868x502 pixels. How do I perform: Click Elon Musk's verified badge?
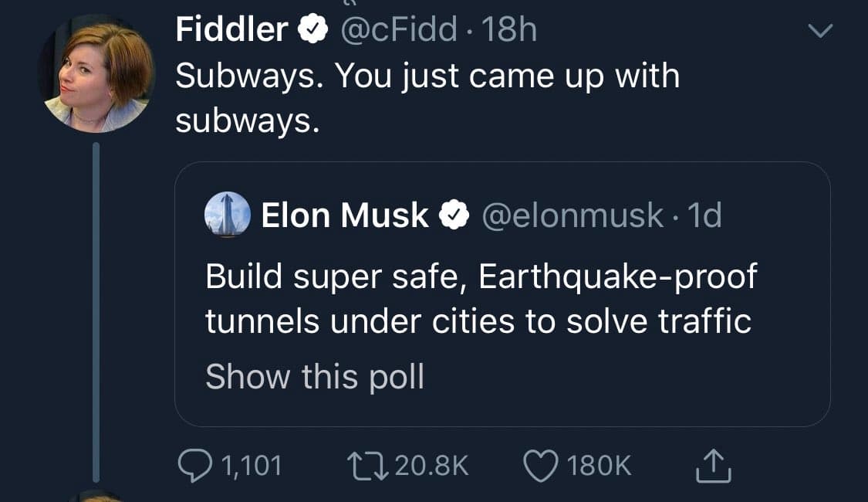tap(454, 215)
